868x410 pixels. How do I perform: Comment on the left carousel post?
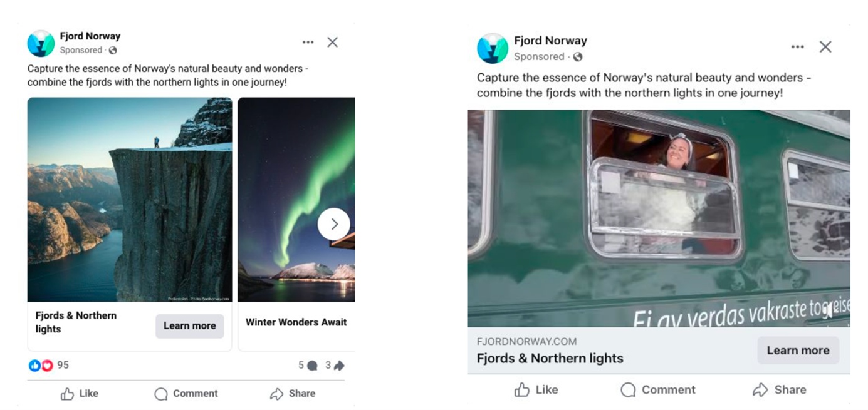[x=186, y=393]
